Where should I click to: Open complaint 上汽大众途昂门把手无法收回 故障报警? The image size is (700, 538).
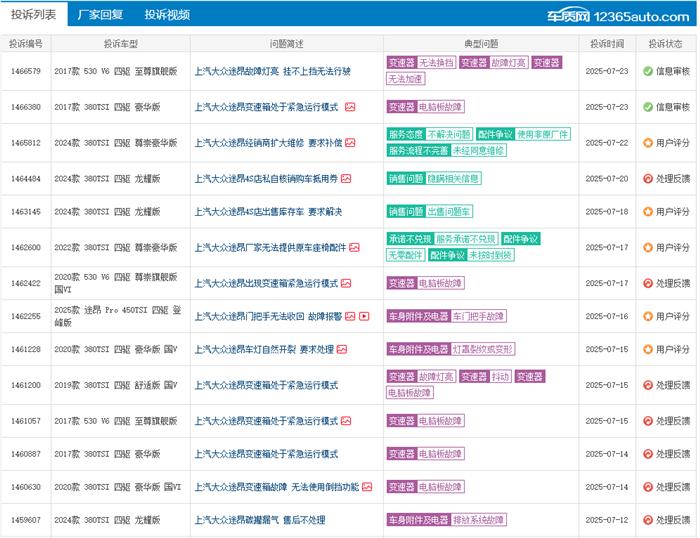pos(268,317)
